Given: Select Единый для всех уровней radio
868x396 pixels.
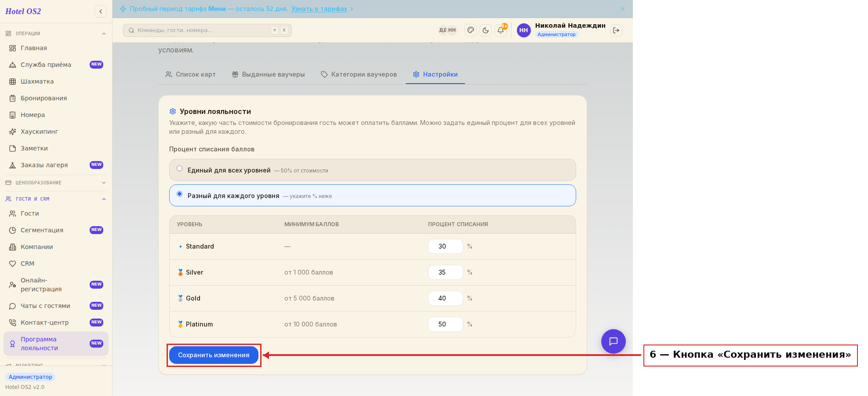Looking at the screenshot, I should point(179,169).
